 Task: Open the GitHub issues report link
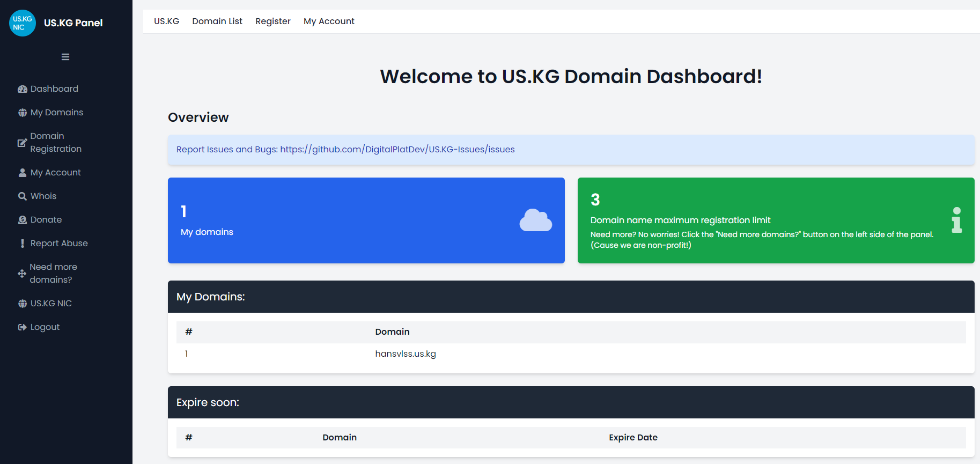[397, 150]
